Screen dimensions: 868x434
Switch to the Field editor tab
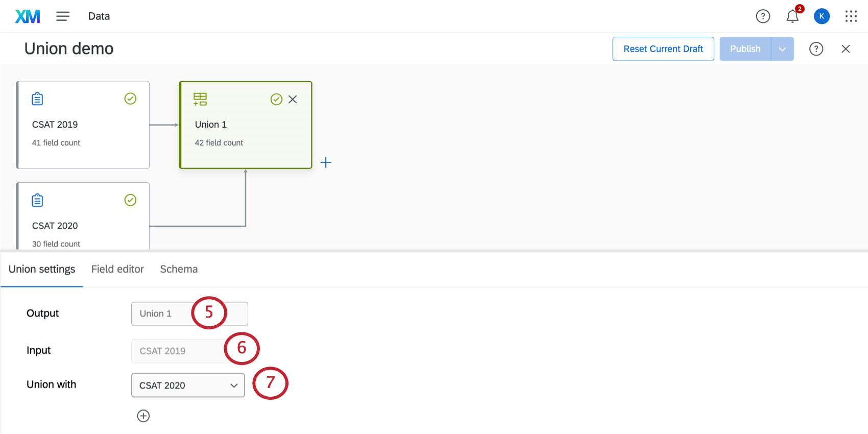[117, 269]
